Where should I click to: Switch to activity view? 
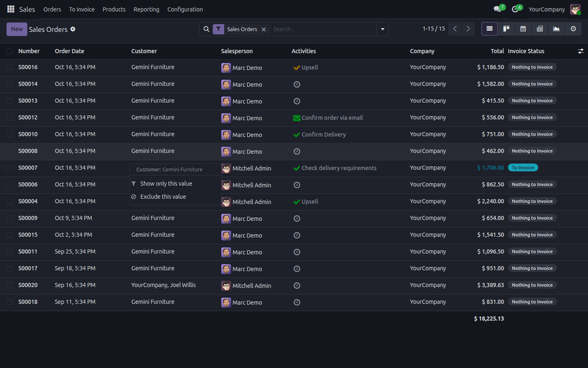tap(573, 29)
